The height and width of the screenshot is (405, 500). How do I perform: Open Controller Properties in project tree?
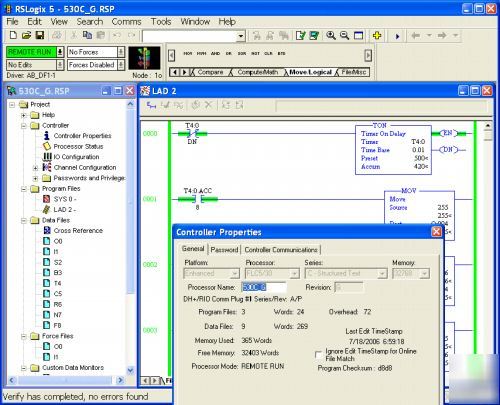(82, 136)
